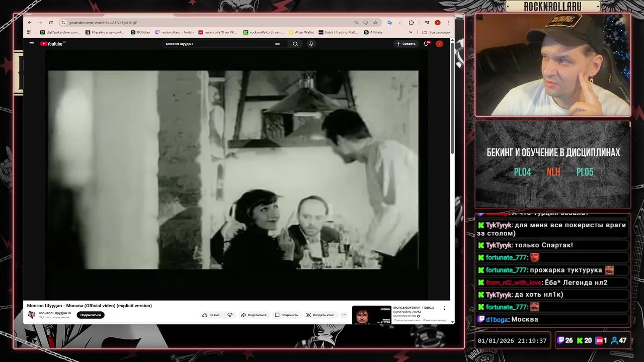Open MORGENSHTERN - ПОВОД recommended video thumbnail
Viewport: 644px width, 362px height.
click(371, 315)
